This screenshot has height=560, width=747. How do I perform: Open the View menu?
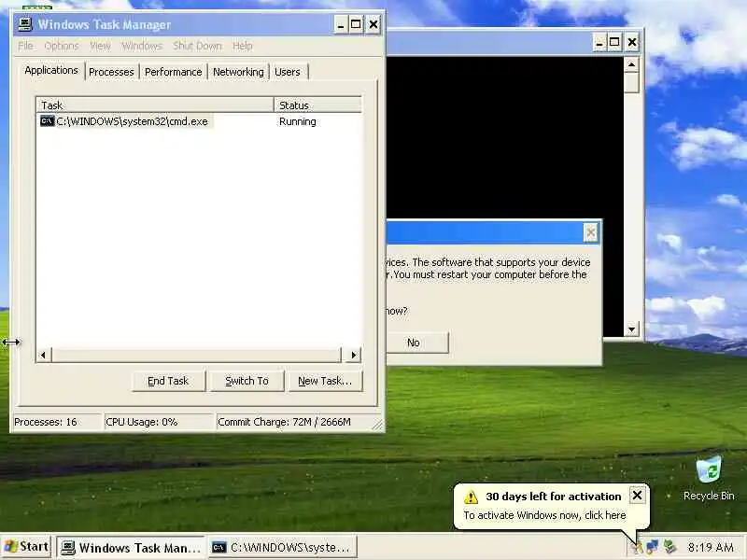point(100,46)
